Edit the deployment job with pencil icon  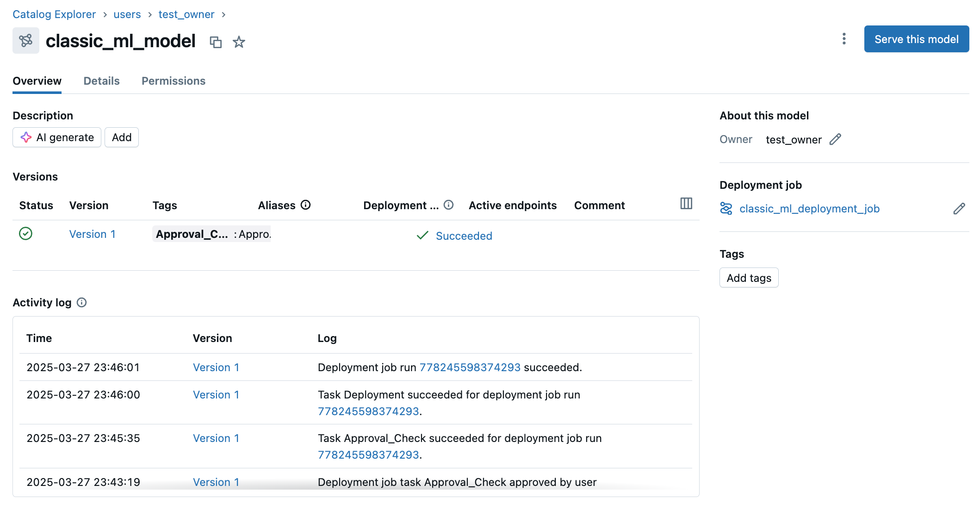point(959,208)
